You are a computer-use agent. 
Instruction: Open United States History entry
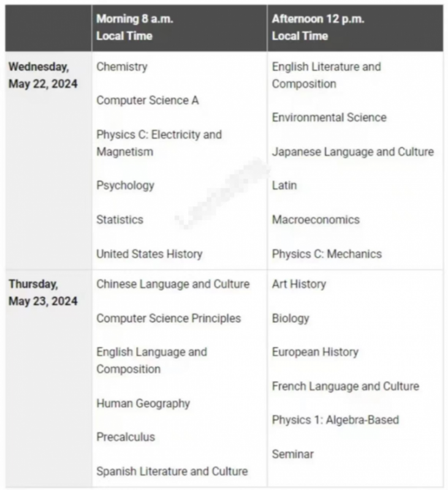pos(150,254)
